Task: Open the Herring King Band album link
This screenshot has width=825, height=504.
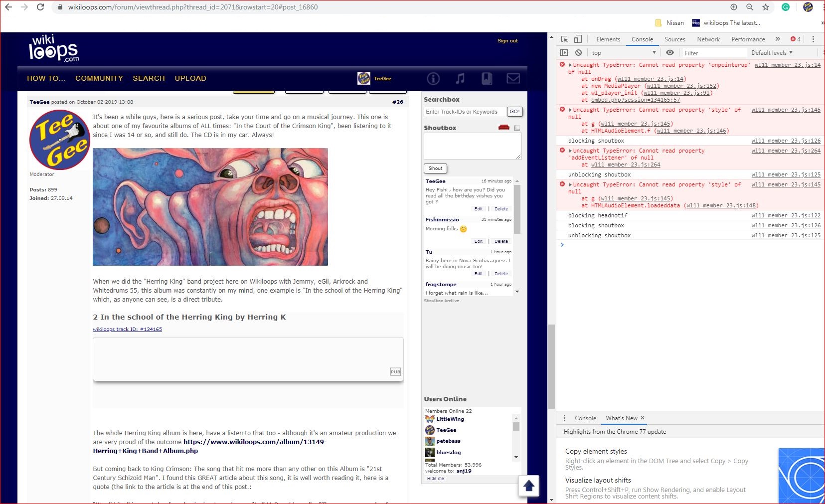Action: pyautogui.click(x=210, y=446)
